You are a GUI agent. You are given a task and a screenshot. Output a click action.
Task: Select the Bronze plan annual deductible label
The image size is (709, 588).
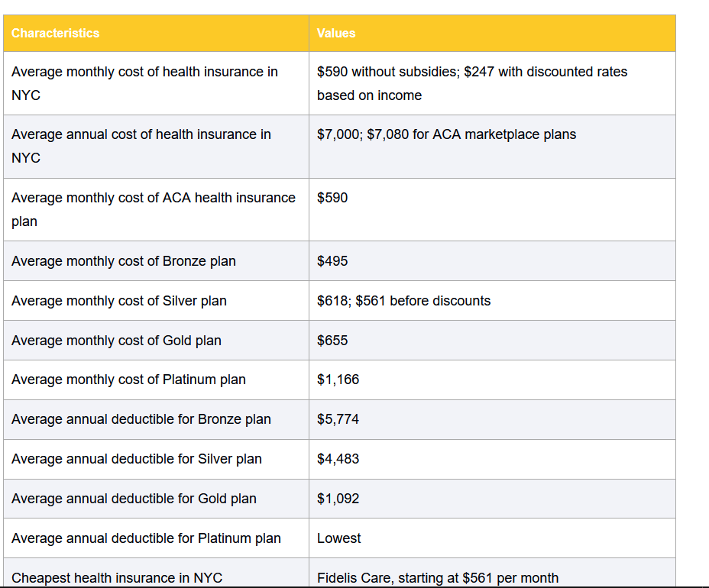point(141,419)
